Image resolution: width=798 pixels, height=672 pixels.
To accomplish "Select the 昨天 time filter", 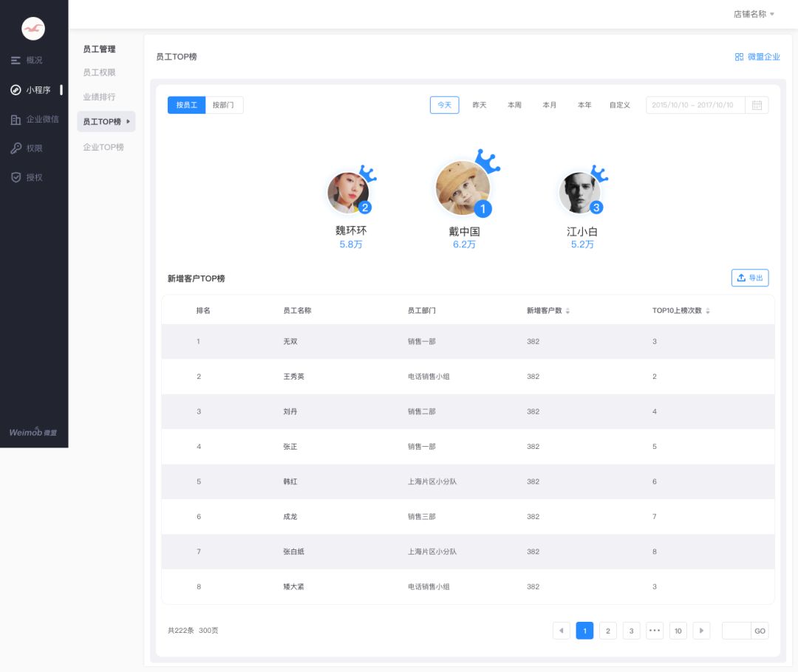I will coord(480,105).
